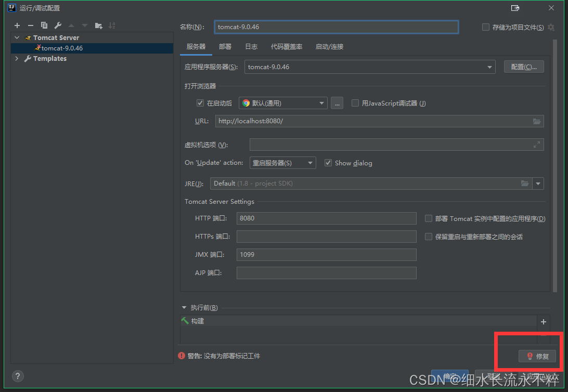Click the red warning icon by the warning text
The width and height of the screenshot is (568, 392).
[182, 356]
